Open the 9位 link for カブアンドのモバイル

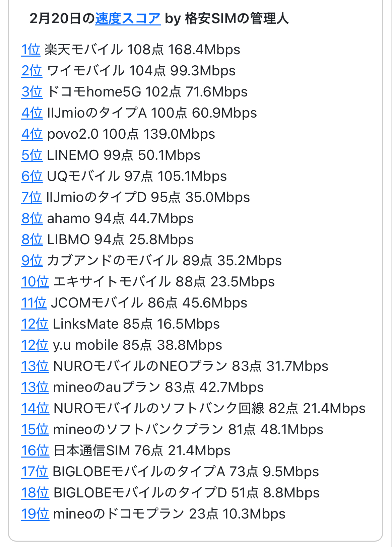(x=32, y=261)
